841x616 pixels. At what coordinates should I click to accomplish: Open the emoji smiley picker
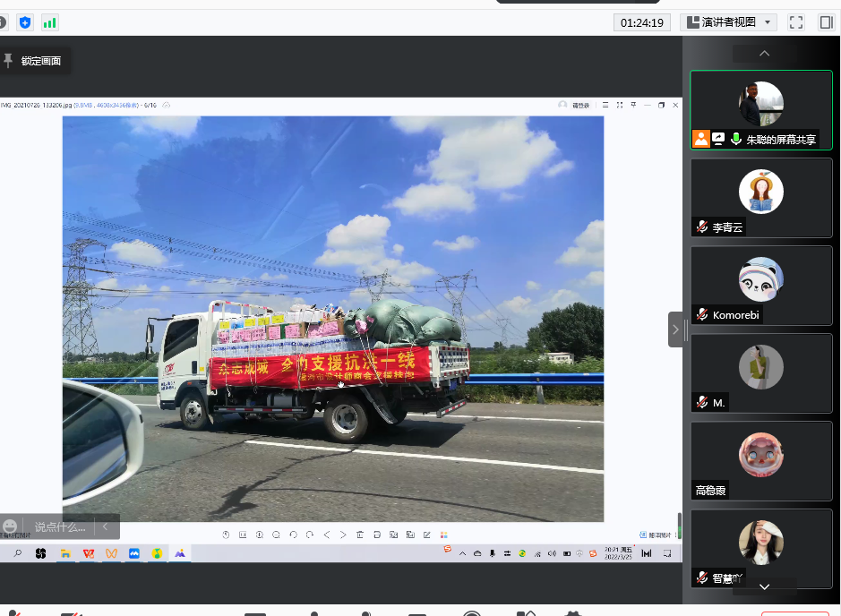coord(10,526)
